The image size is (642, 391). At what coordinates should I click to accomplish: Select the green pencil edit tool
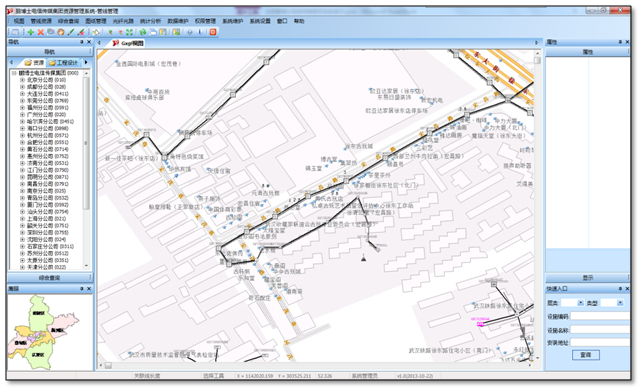71,32
